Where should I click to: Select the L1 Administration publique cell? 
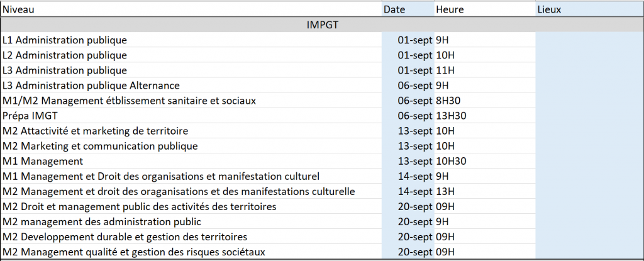[191, 40]
